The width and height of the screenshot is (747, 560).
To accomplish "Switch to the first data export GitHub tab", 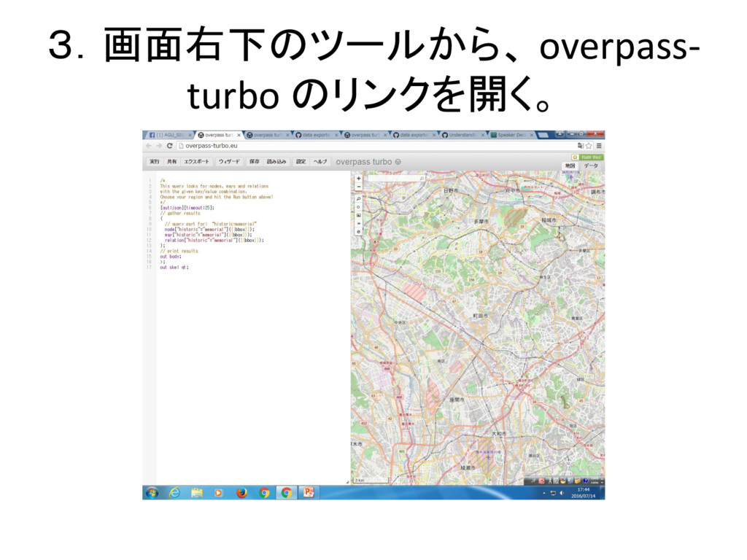I will [316, 135].
